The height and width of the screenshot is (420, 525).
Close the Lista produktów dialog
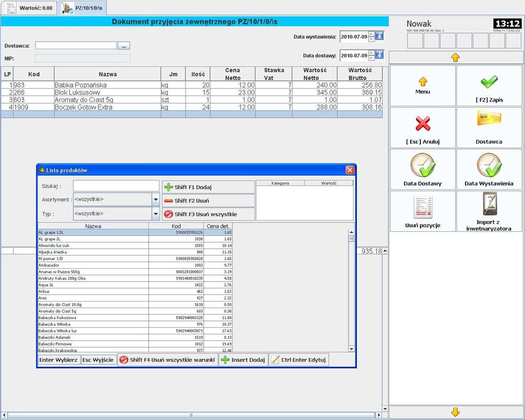click(350, 170)
